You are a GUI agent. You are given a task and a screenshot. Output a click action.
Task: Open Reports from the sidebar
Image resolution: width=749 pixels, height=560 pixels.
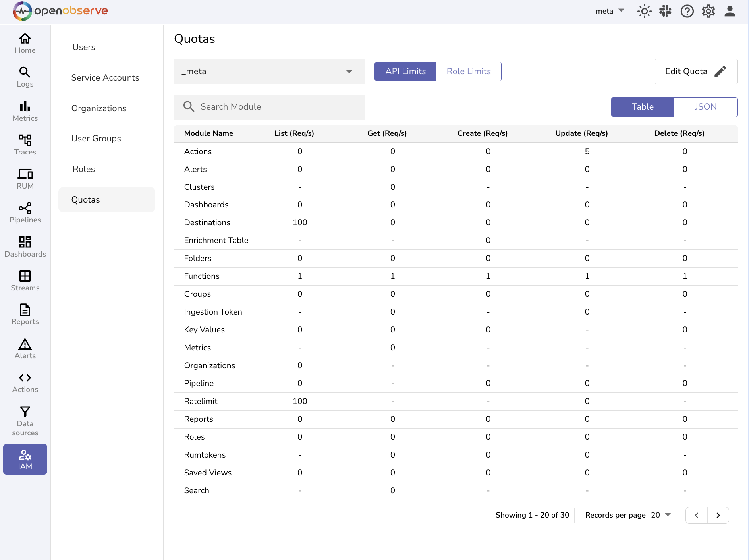(x=25, y=315)
